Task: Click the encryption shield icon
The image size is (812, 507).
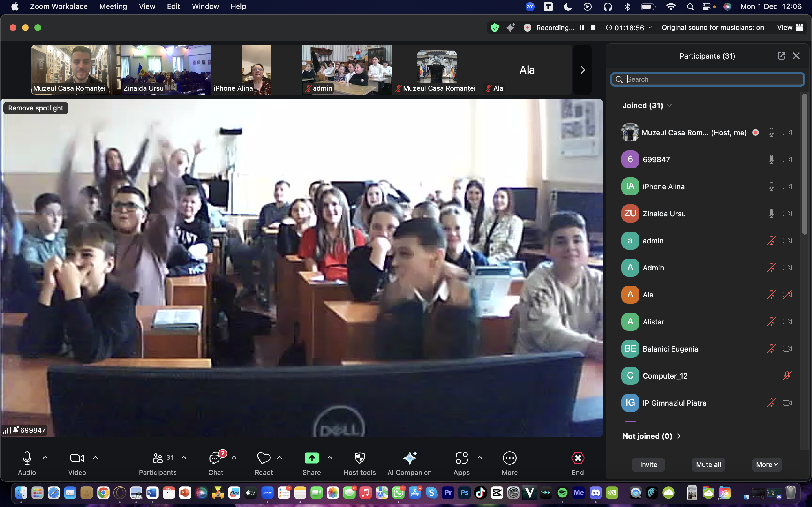Action: click(495, 28)
